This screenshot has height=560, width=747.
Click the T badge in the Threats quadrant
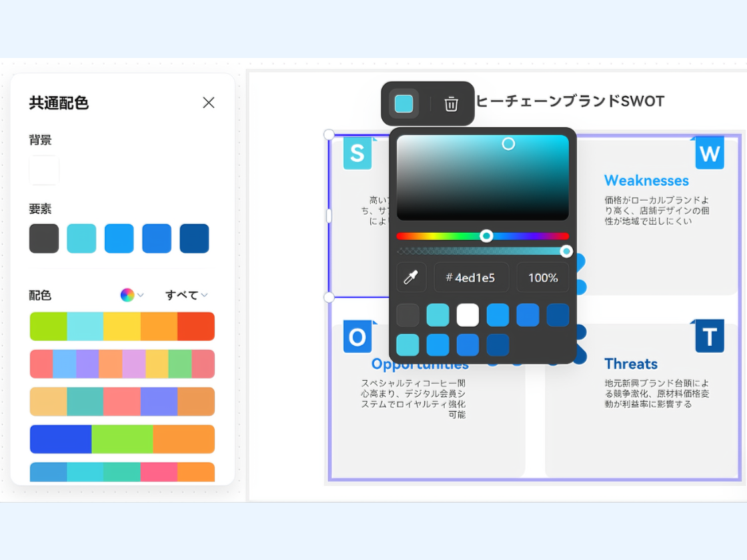point(709,337)
